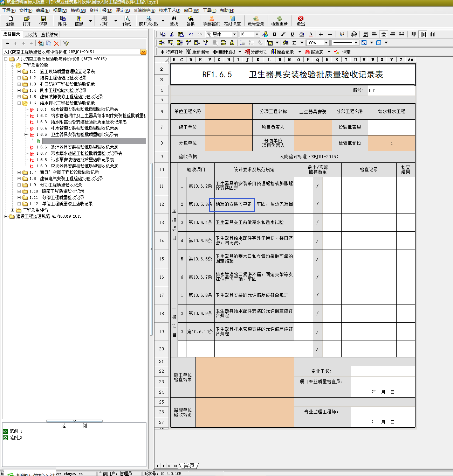Click the 新建 (New) toolbar icon

[x=11, y=21]
